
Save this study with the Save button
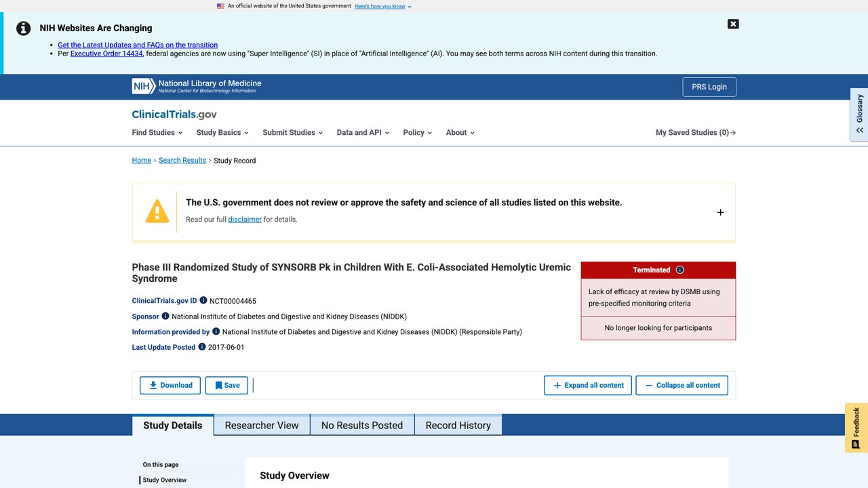click(226, 385)
